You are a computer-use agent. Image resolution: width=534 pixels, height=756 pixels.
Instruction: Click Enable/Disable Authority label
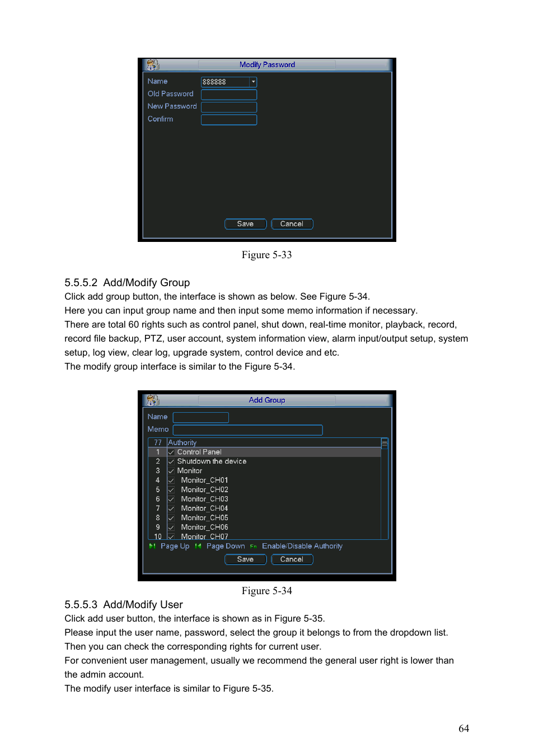(x=302, y=546)
